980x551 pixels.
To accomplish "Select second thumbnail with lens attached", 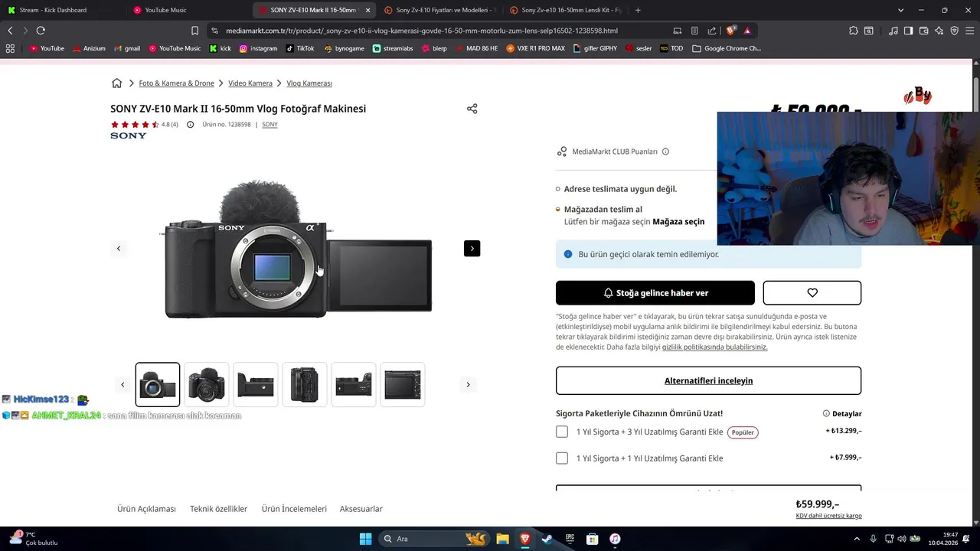I will coord(207,384).
